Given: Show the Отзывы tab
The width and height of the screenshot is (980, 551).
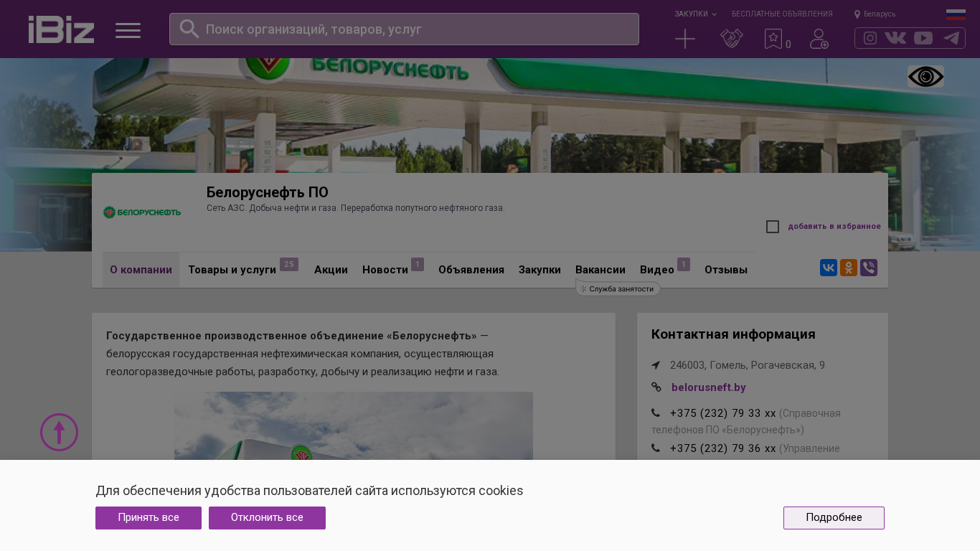Looking at the screenshot, I should pos(726,270).
